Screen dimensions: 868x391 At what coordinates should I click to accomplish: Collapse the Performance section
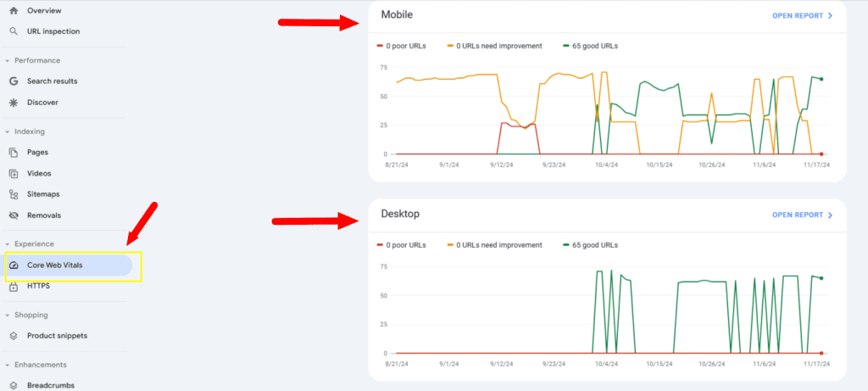coord(8,61)
